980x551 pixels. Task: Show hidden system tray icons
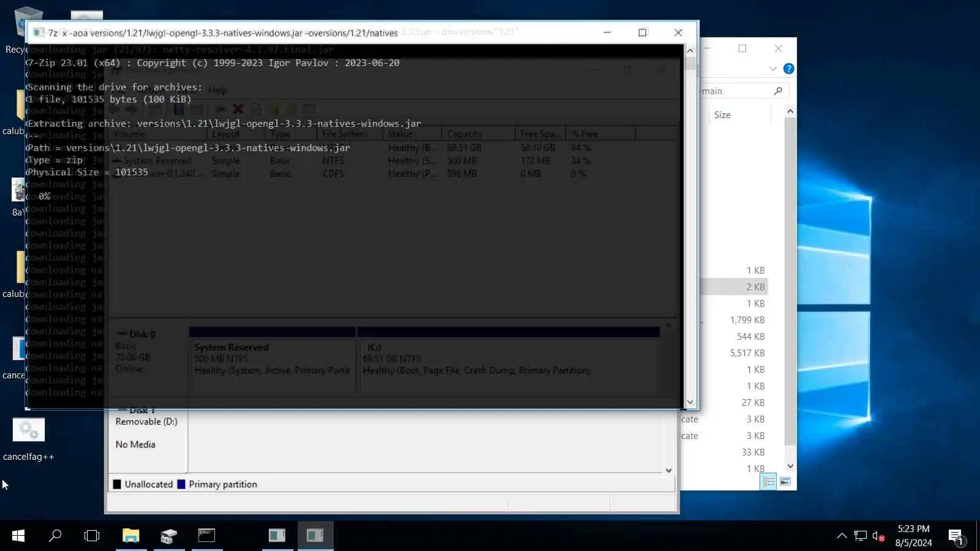click(842, 536)
